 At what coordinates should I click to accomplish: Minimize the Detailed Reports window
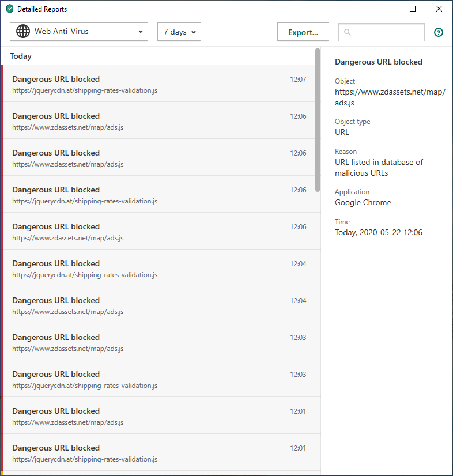coord(386,9)
